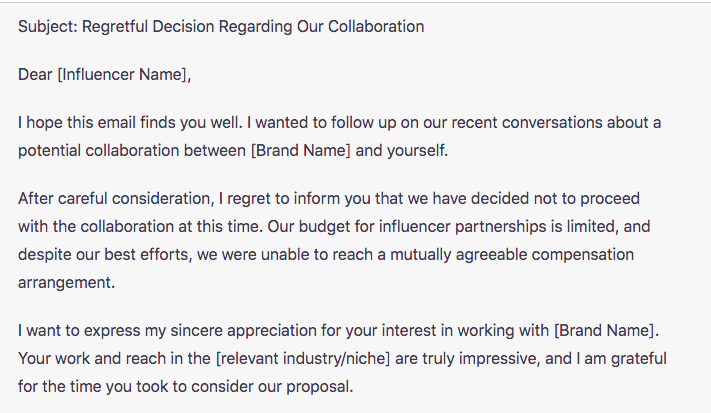This screenshot has width=711, height=413.
Task: Click the word 'arrangement.' ending the paragraph
Action: (x=67, y=282)
